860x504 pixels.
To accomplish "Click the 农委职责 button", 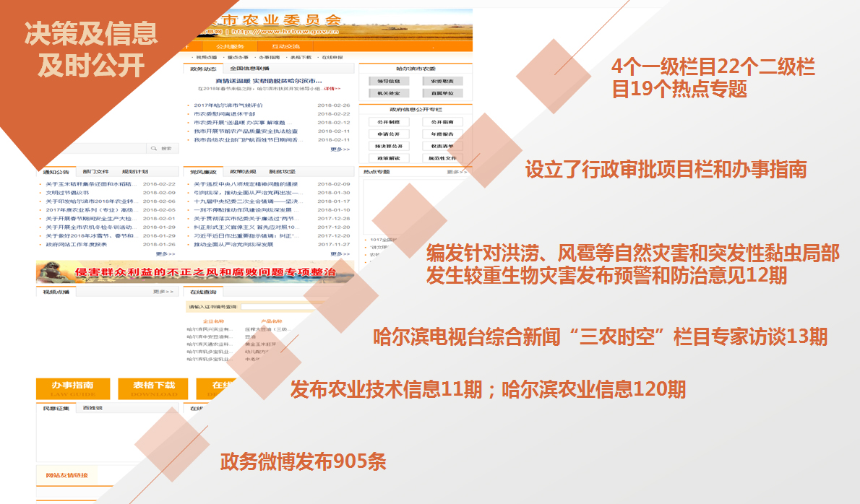I will click(442, 81).
